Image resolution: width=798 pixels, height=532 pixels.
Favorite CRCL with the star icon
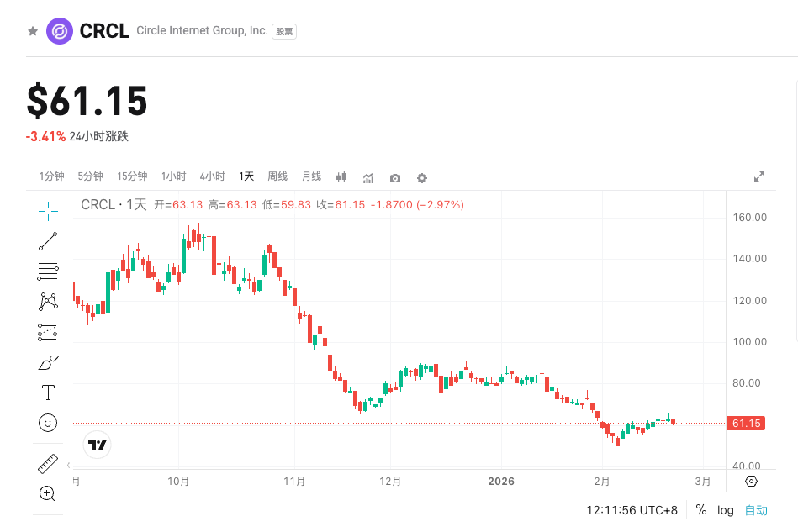33,31
